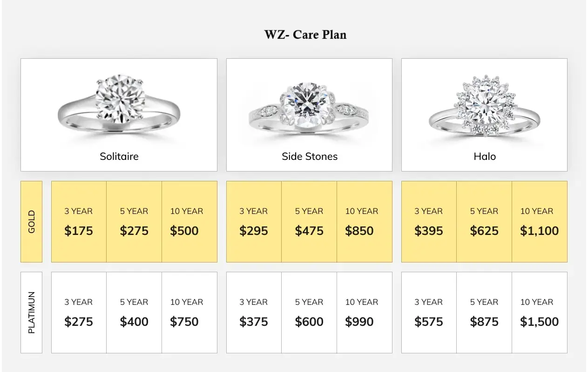Select Gold Halo 10 year $1,100 option

(540, 221)
